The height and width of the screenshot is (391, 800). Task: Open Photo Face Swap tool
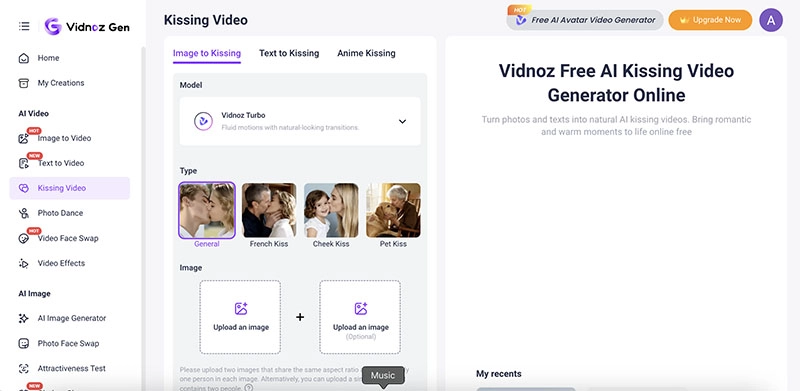[x=68, y=344]
